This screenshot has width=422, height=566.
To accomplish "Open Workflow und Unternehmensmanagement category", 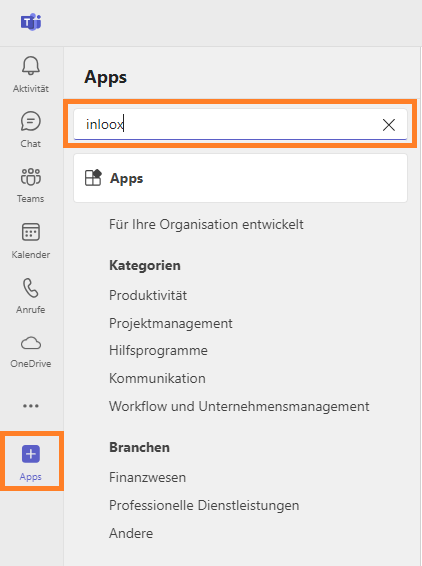I will [x=239, y=406].
